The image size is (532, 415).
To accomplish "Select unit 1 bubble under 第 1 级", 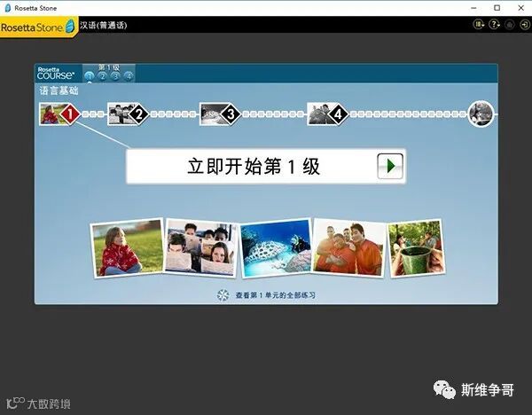I will pos(90,76).
